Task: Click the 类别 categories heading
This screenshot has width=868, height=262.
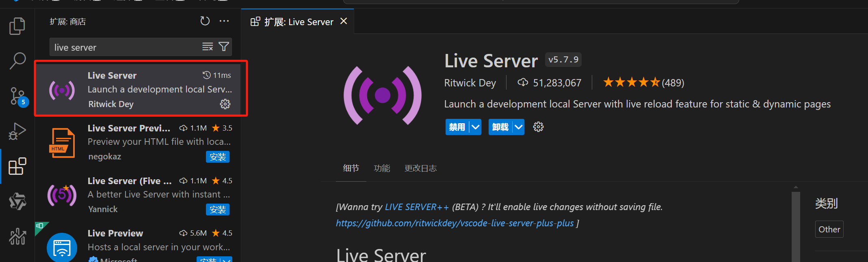Action: pos(827,203)
